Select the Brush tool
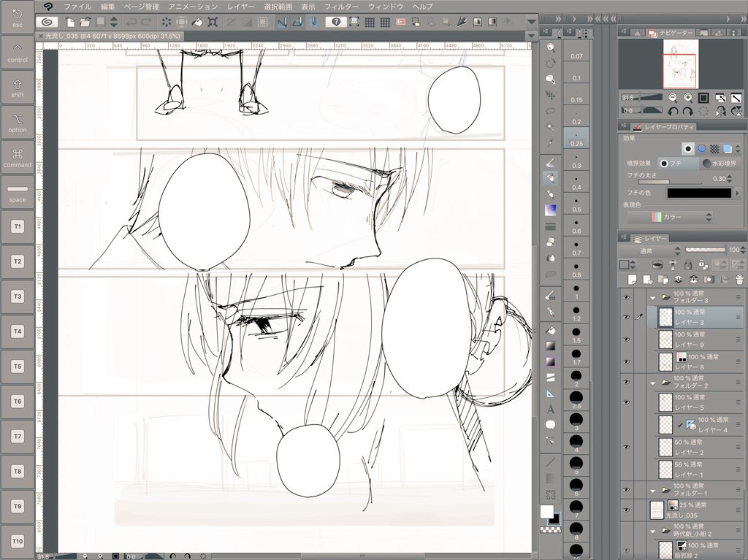The width and height of the screenshot is (748, 560). point(551,194)
